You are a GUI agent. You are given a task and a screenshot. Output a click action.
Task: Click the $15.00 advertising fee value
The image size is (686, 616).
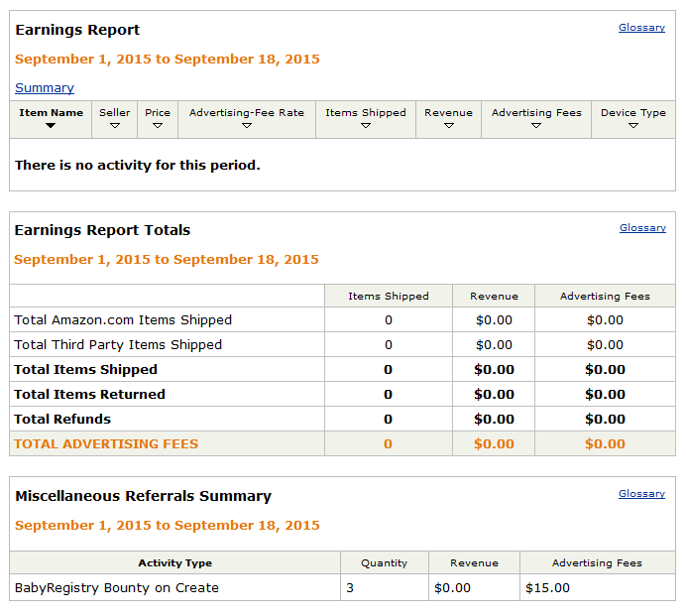[548, 588]
